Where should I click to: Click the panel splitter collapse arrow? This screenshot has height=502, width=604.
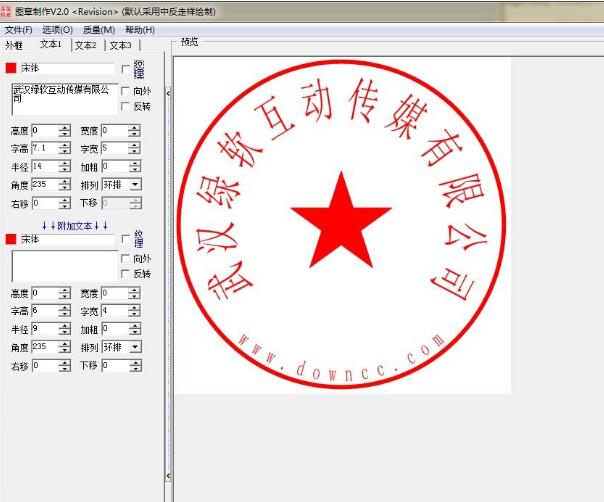168,93
